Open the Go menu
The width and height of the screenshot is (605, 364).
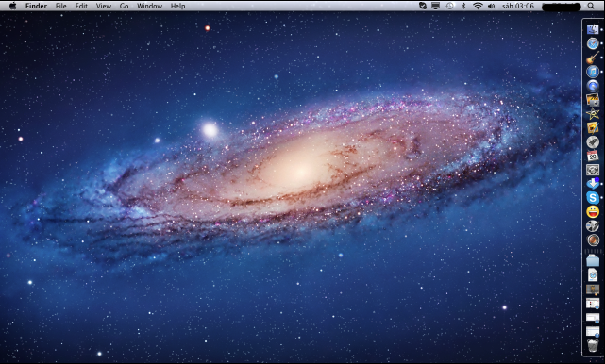[x=125, y=6]
